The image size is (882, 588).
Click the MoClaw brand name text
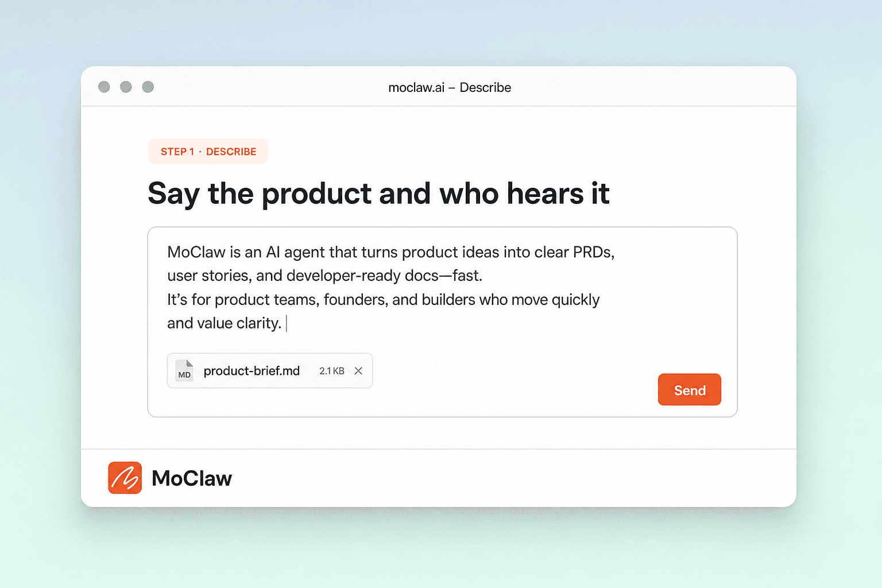192,478
